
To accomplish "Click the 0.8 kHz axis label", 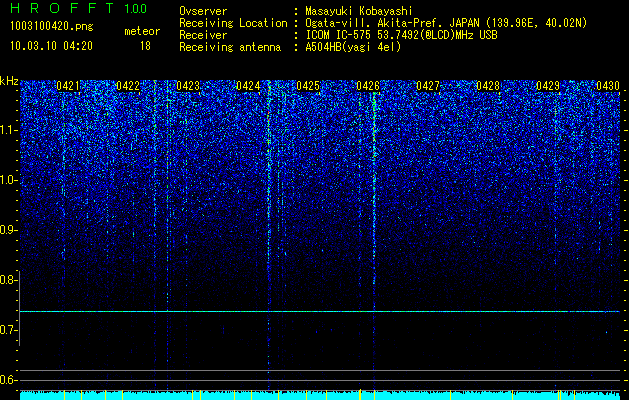I will [x=8, y=280].
